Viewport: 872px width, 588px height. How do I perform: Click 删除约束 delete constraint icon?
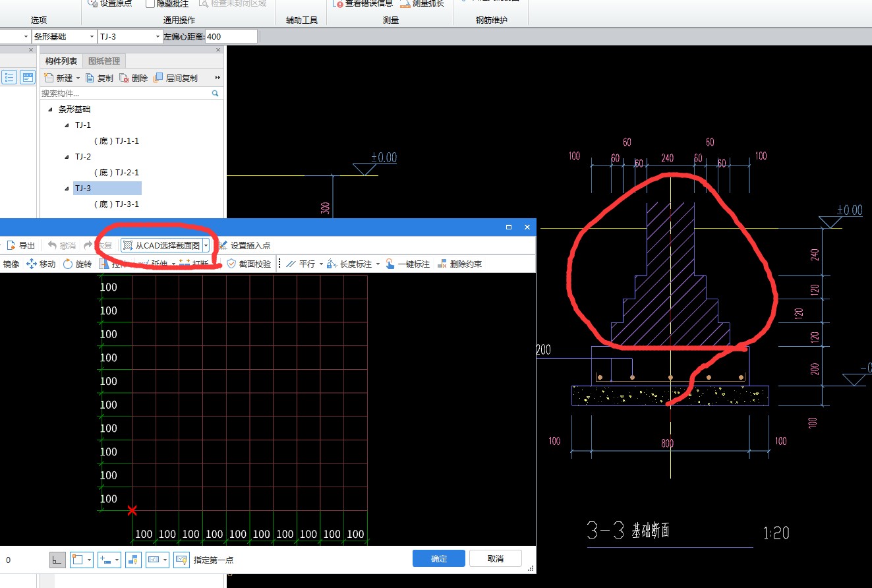pos(442,264)
